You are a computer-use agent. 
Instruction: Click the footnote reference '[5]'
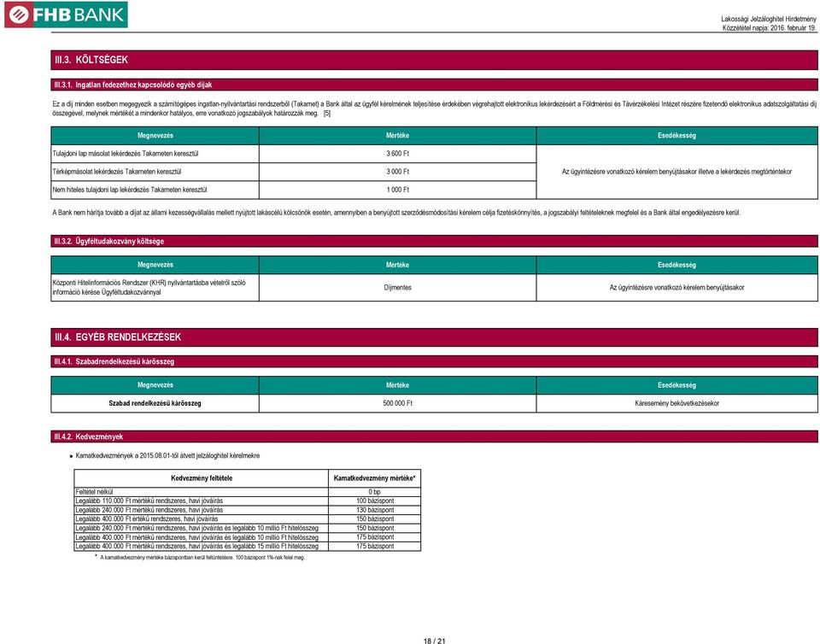pyautogui.click(x=327, y=113)
